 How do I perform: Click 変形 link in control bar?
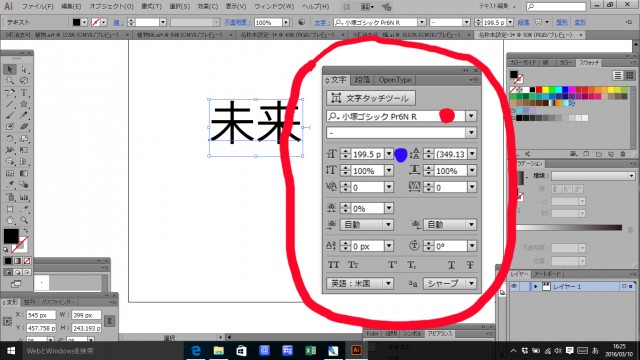point(580,22)
